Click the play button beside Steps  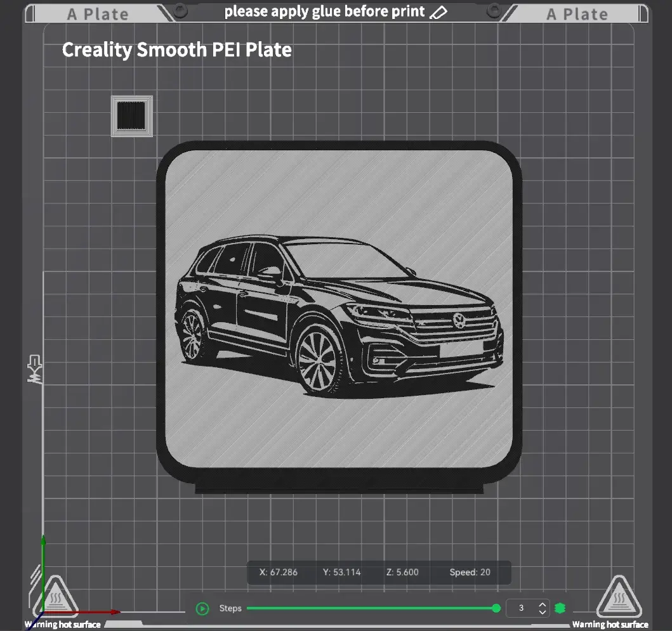(x=202, y=608)
